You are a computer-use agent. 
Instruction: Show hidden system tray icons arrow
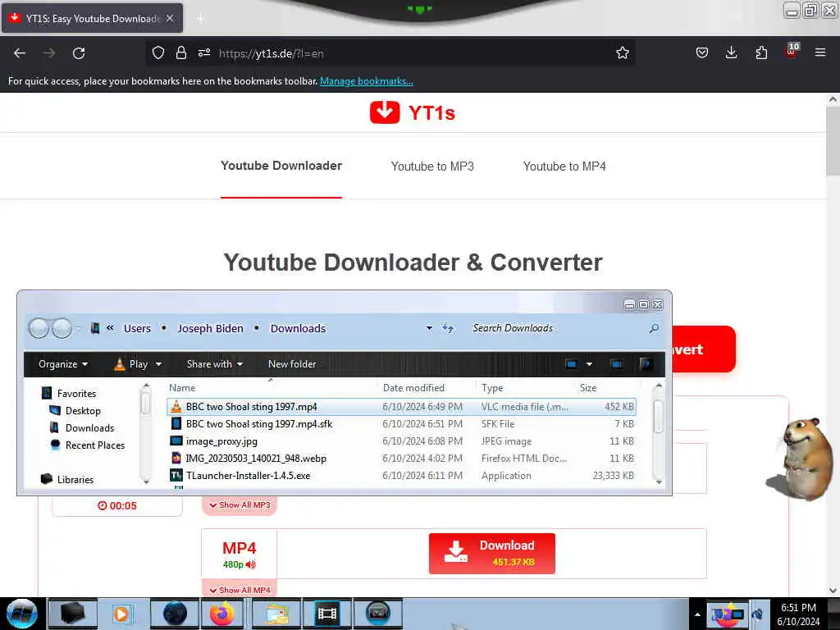pyautogui.click(x=697, y=614)
